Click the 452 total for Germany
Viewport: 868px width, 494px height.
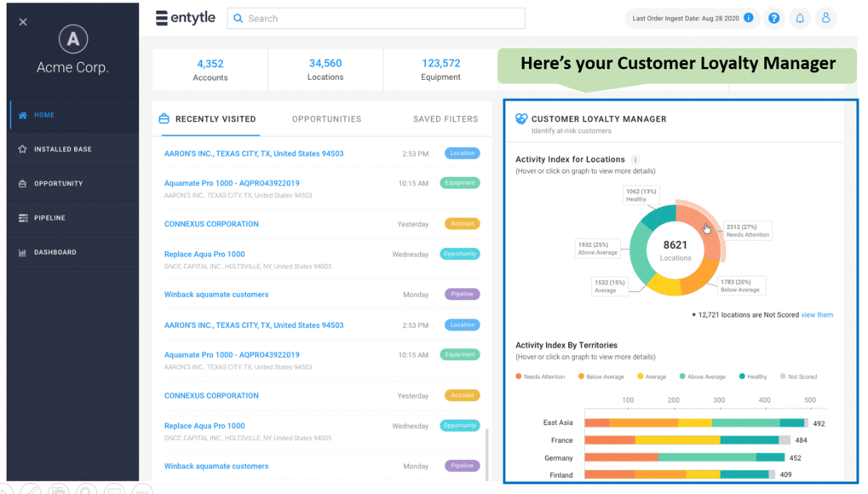point(795,458)
